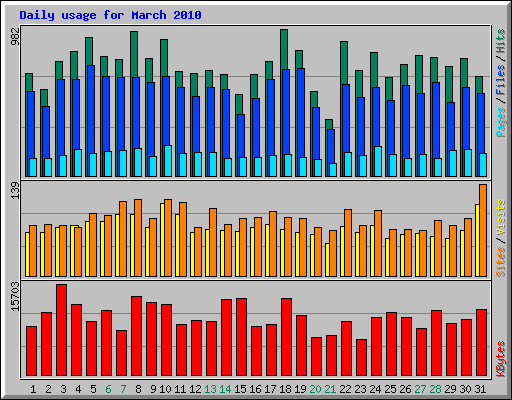The width and height of the screenshot is (512, 400).
Task: Click day 30 label on x-axis
Action: click(465, 389)
